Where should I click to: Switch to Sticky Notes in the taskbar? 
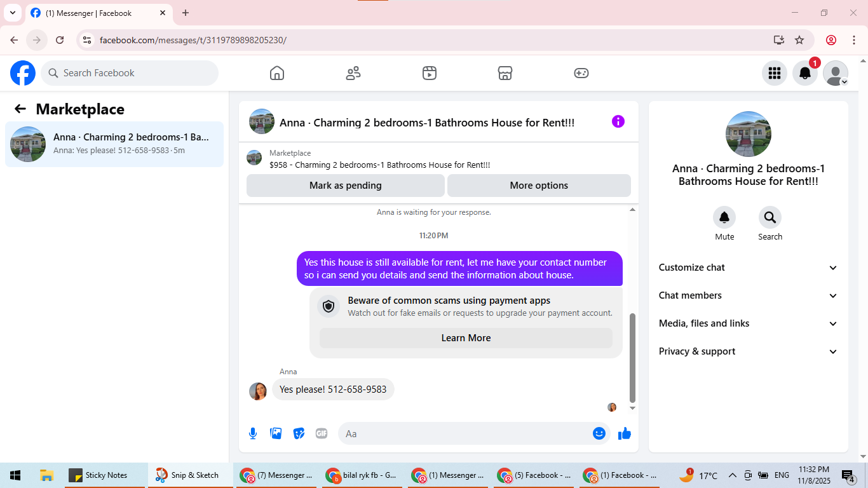105,475
